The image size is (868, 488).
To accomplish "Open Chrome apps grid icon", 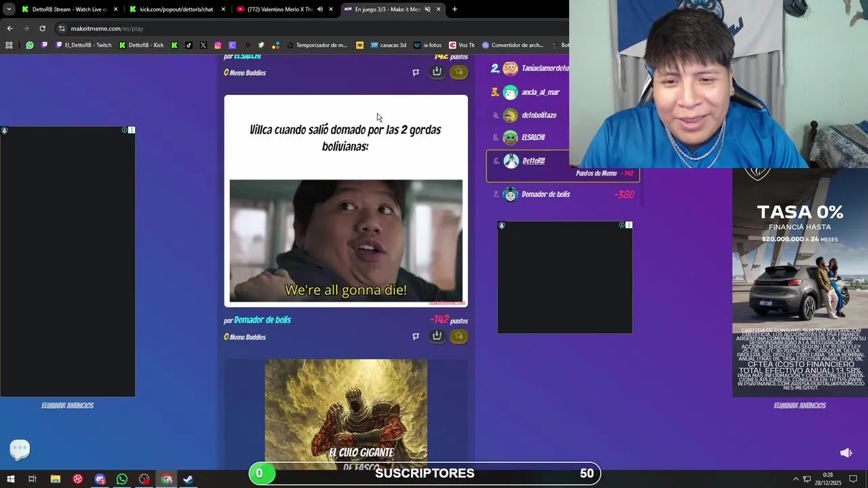I will coord(9,45).
